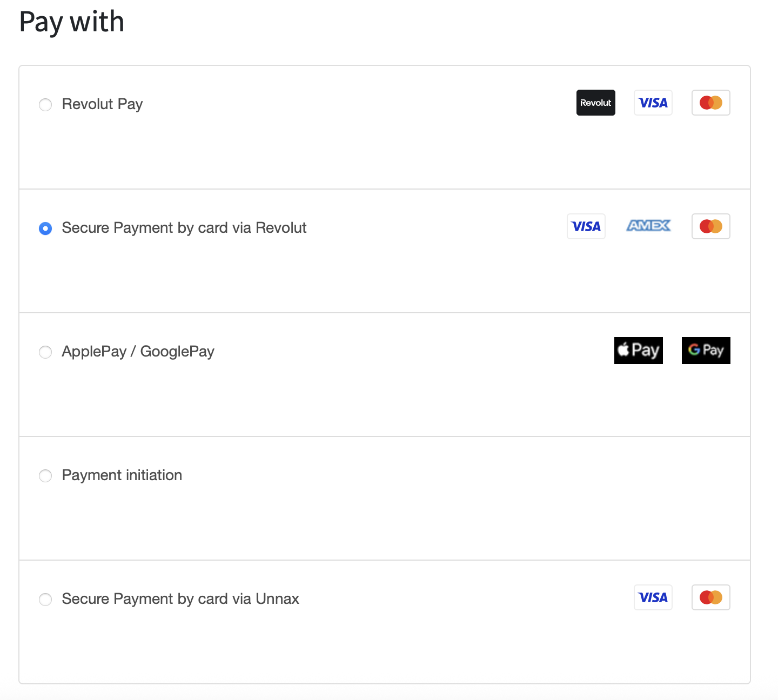The height and width of the screenshot is (700, 778).
Task: Click the Google Pay logo
Action: click(706, 351)
